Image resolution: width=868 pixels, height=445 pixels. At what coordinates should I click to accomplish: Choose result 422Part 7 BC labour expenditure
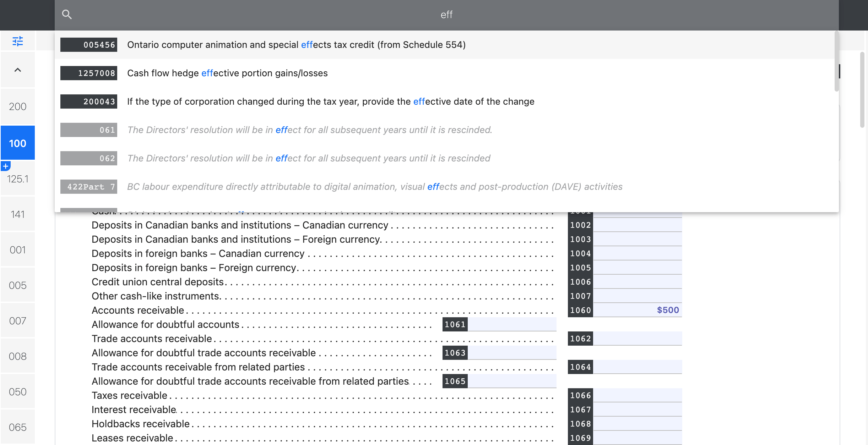pyautogui.click(x=374, y=187)
